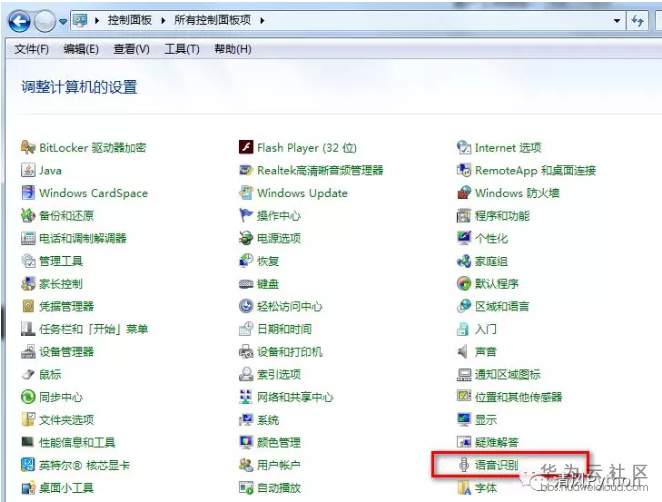Open Windows 防火墙 icon
This screenshot has width=662, height=502.
pyautogui.click(x=464, y=193)
